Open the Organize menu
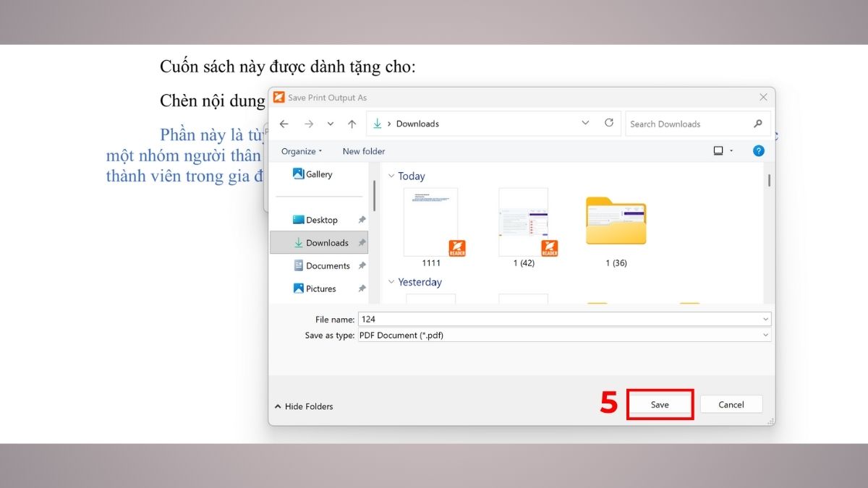Image resolution: width=868 pixels, height=488 pixels. [x=300, y=151]
